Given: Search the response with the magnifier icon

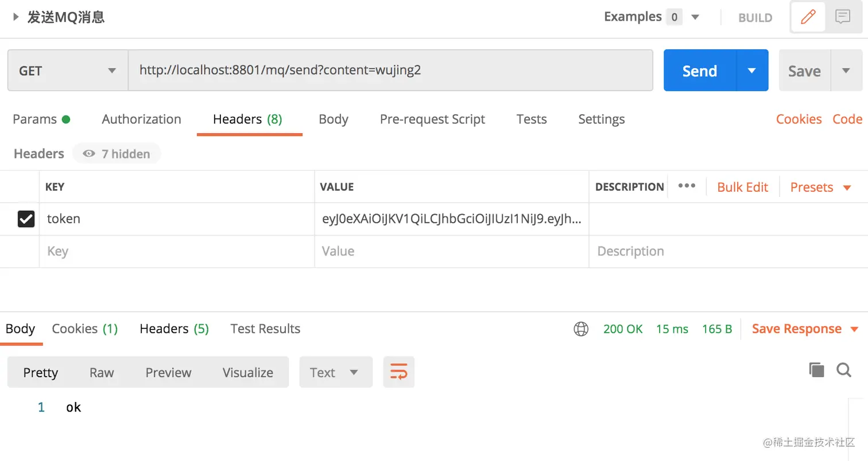Looking at the screenshot, I should coord(843,370).
